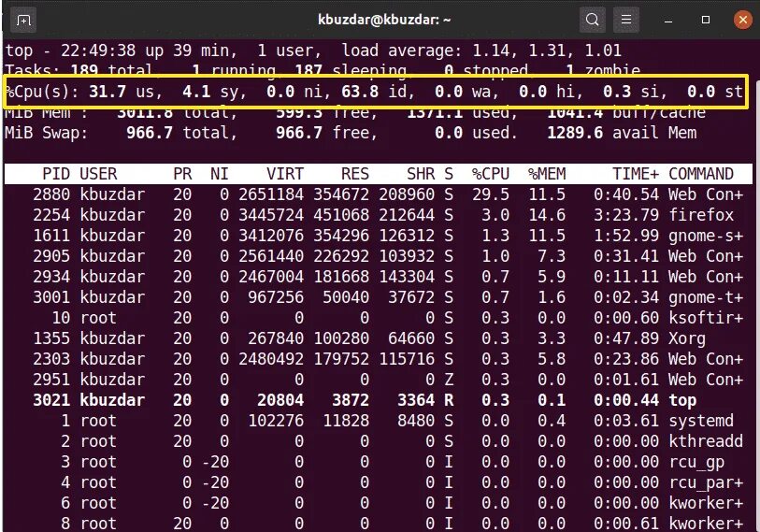This screenshot has width=760, height=532.
Task: Click the 63.8 id CPU idle value
Action: [x=360, y=92]
